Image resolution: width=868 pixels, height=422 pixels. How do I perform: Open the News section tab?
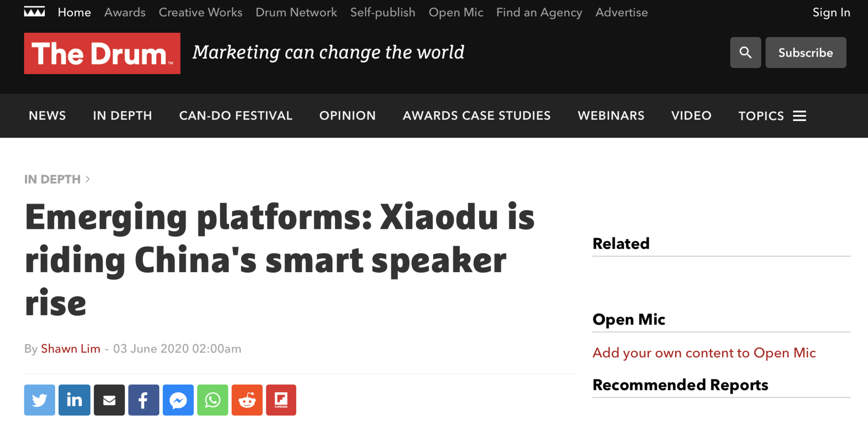47,116
